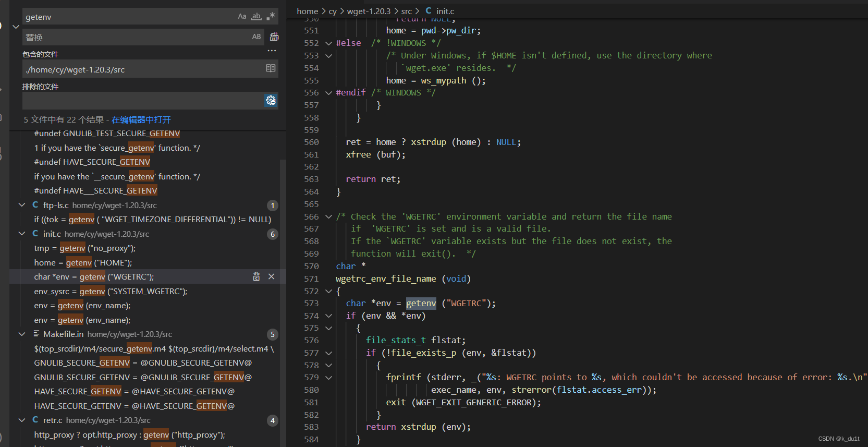Dismiss the highlighted WGETRC search result
Image resolution: width=868 pixels, height=447 pixels.
271,277
